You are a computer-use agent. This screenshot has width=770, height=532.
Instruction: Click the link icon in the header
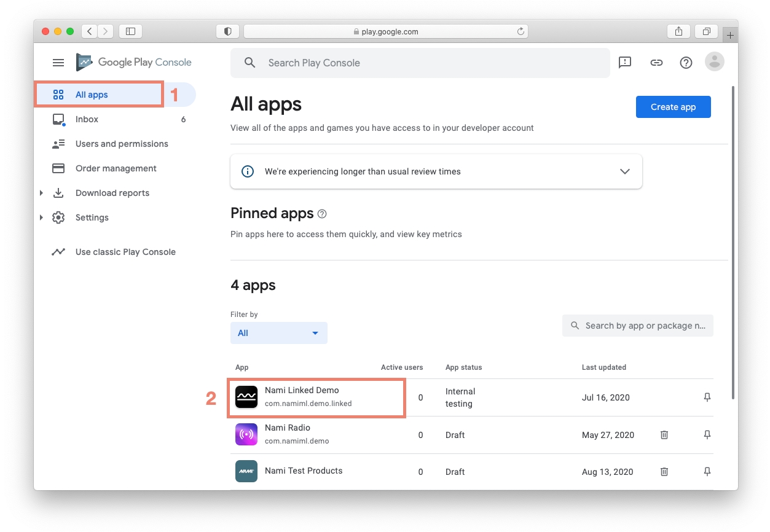click(656, 63)
